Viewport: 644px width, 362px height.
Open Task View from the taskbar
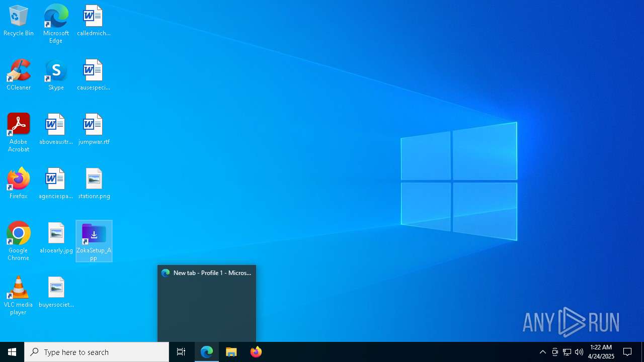pyautogui.click(x=181, y=352)
